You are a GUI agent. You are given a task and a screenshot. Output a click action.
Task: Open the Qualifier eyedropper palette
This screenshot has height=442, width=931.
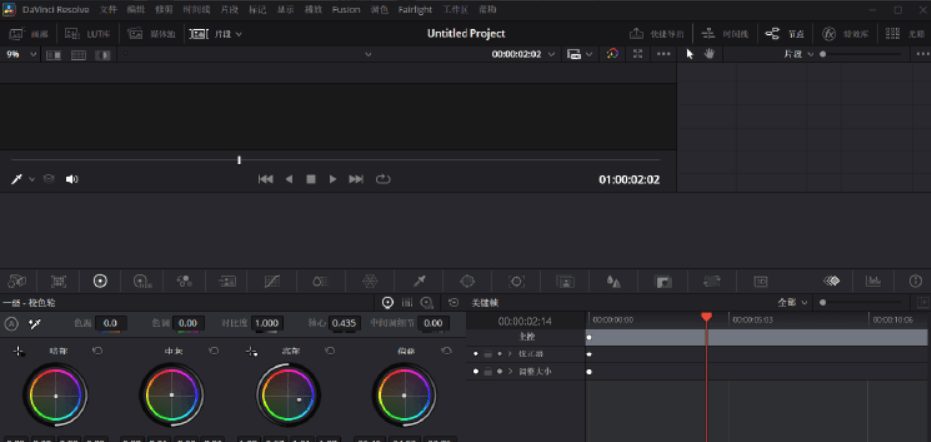(x=420, y=281)
